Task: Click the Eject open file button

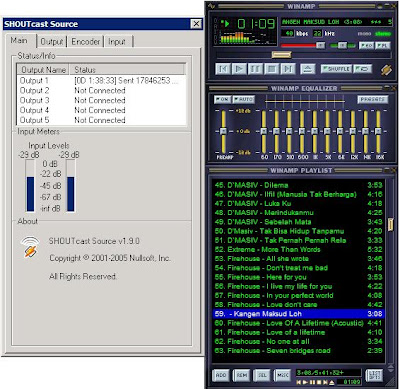Action: click(x=307, y=69)
